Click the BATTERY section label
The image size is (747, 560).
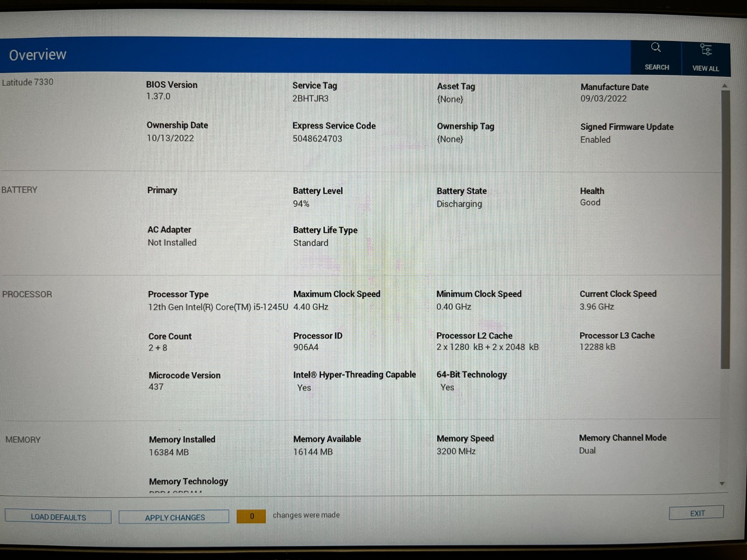[x=19, y=190]
